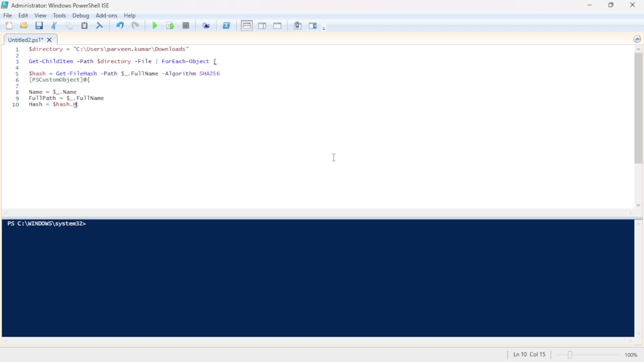Open the Tools menu
The height and width of the screenshot is (362, 644).
coord(59,16)
